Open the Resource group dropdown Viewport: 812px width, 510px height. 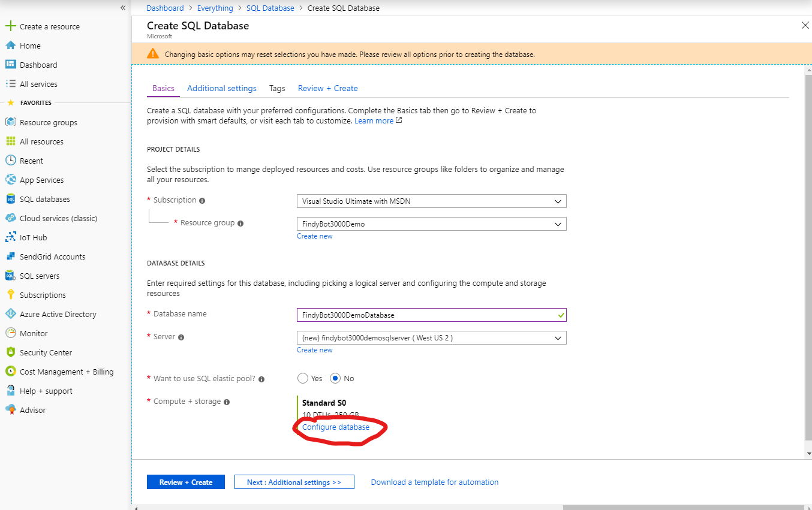(x=432, y=224)
